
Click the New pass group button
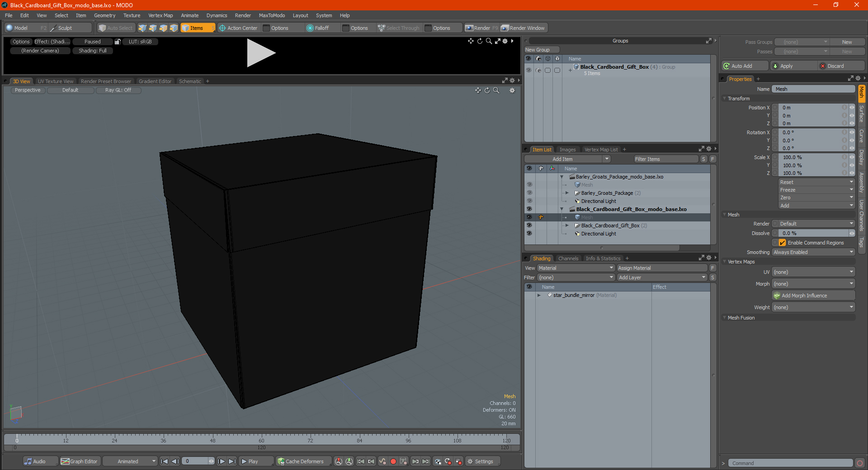point(847,42)
